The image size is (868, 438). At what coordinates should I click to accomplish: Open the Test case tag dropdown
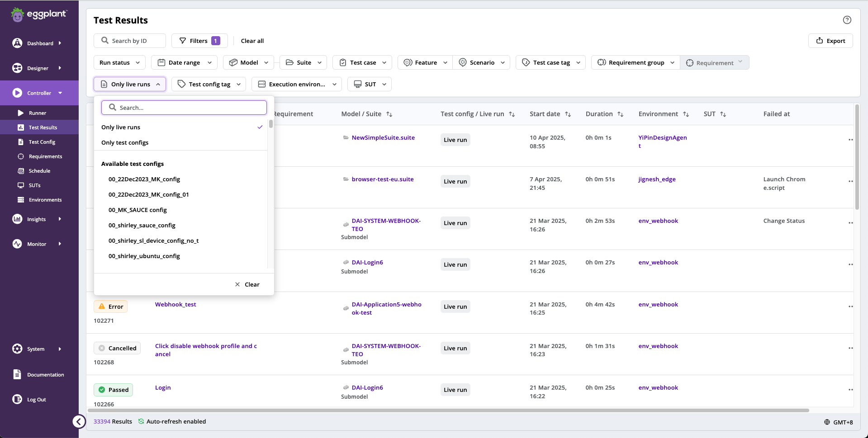pos(550,62)
